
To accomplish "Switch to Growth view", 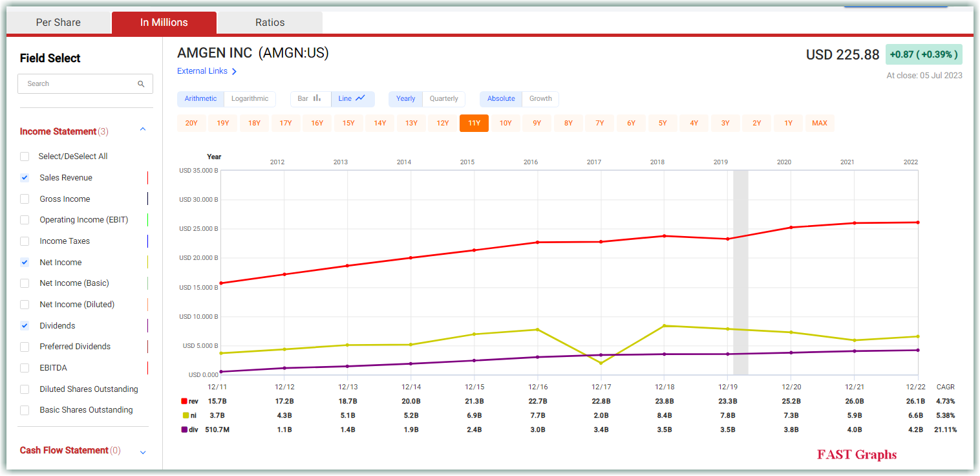I will click(x=540, y=99).
